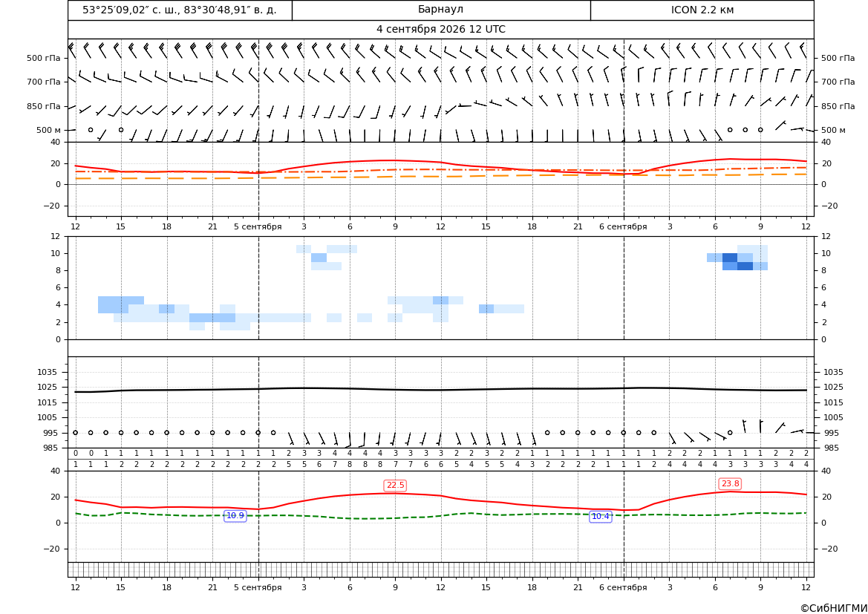
Task: Click the red 23.8 maximum temperature label
Action: click(730, 483)
